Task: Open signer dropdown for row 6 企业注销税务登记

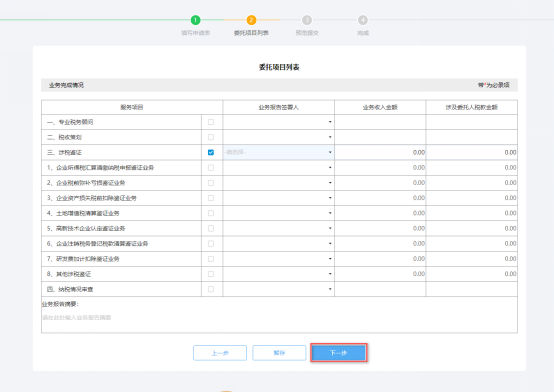Action: (278, 244)
